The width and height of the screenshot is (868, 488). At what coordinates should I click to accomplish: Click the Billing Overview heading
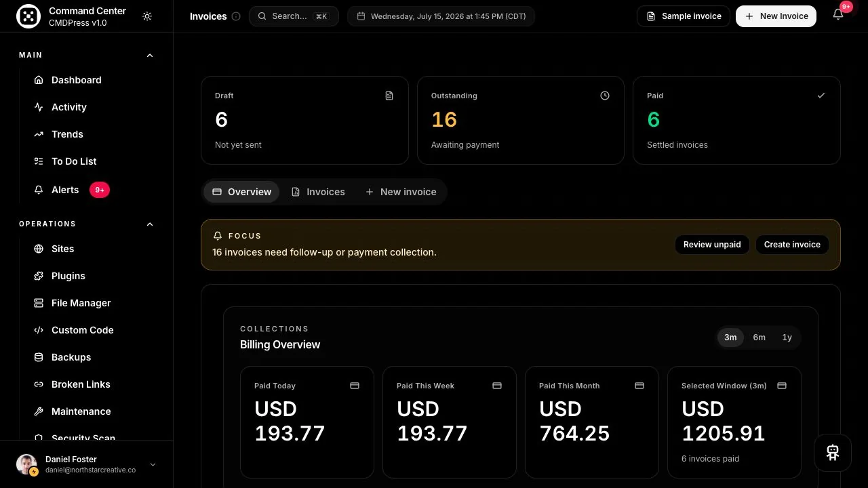280,345
